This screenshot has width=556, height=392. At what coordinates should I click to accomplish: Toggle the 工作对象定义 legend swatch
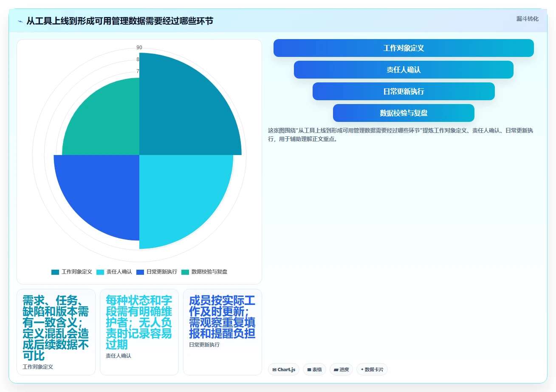point(55,272)
